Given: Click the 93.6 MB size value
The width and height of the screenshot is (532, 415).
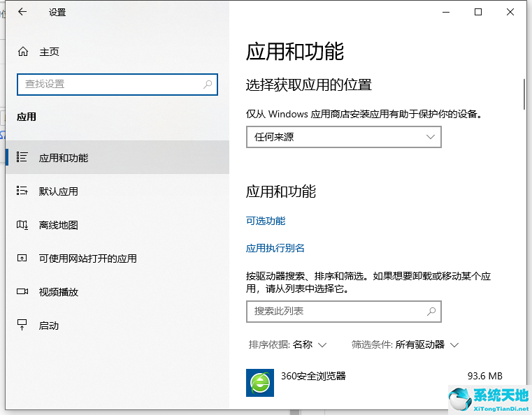Looking at the screenshot, I should pyautogui.click(x=485, y=376).
